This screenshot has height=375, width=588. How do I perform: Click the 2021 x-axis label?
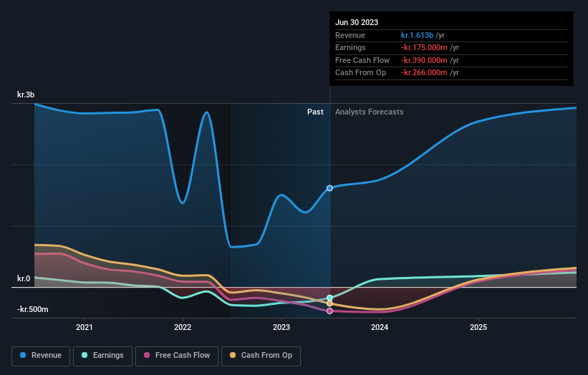(84, 327)
